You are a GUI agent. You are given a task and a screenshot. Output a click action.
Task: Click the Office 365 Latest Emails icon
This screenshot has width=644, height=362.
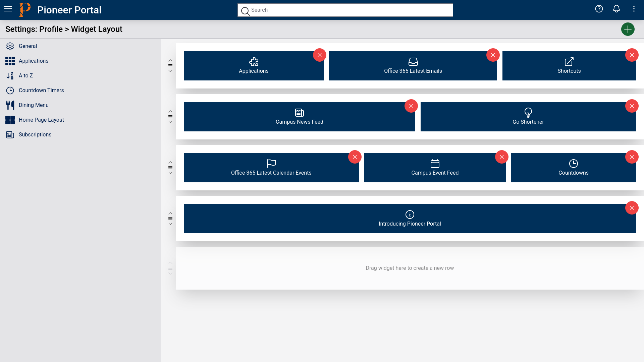413,61
